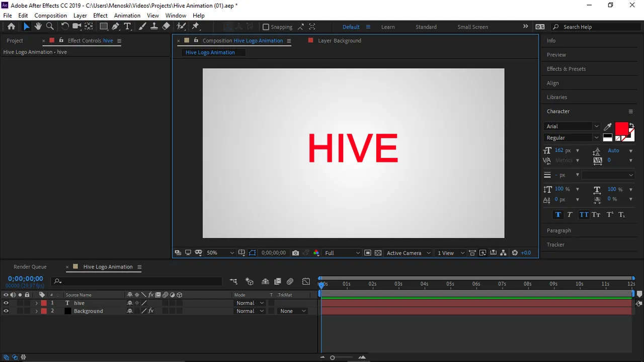644x362 pixels.
Task: Open the Regular font style dropdown
Action: [573, 138]
